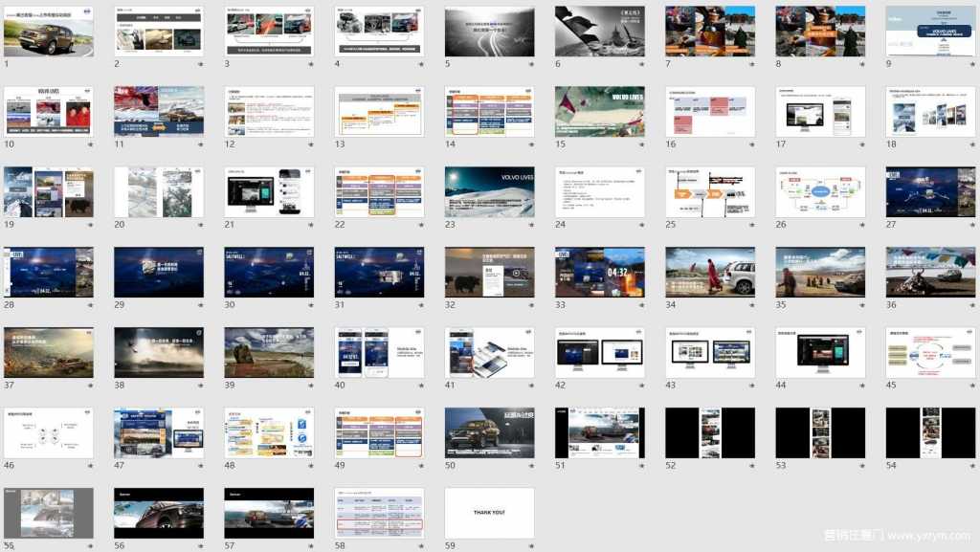980x552 pixels.
Task: Select slide 51 thumbnail
Action: pyautogui.click(x=600, y=432)
